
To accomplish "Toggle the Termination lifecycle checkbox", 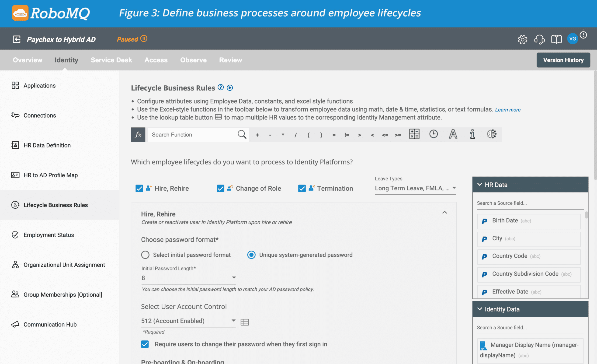I will click(x=302, y=188).
